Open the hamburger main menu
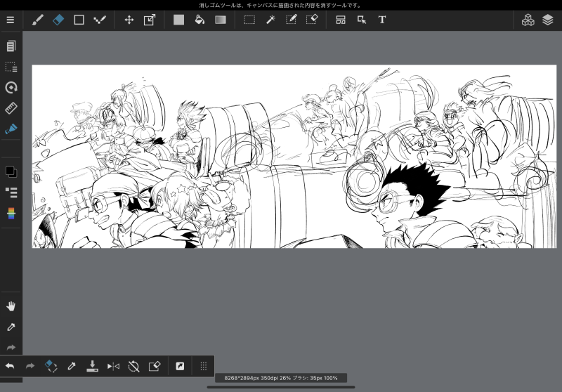Viewport: 562px width, 392px height. pyautogui.click(x=11, y=20)
